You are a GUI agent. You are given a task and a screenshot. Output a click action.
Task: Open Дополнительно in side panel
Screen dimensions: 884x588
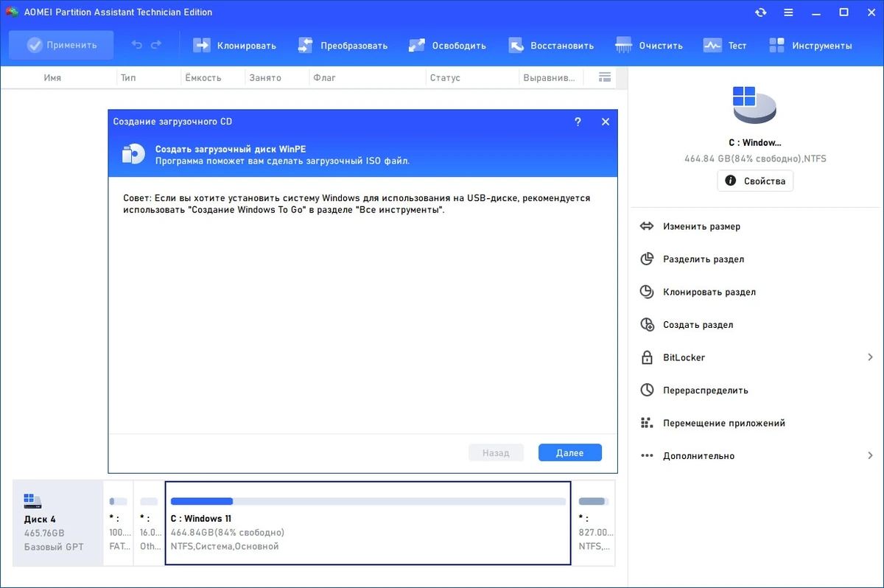(757, 455)
